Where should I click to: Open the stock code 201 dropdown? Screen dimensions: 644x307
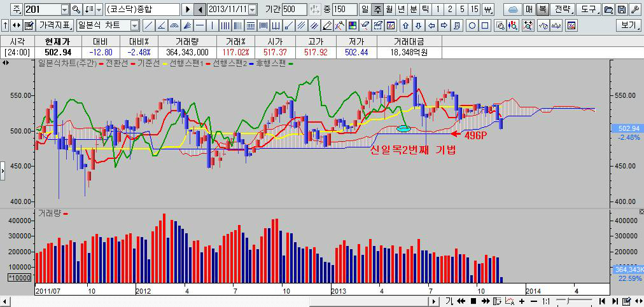[64, 10]
